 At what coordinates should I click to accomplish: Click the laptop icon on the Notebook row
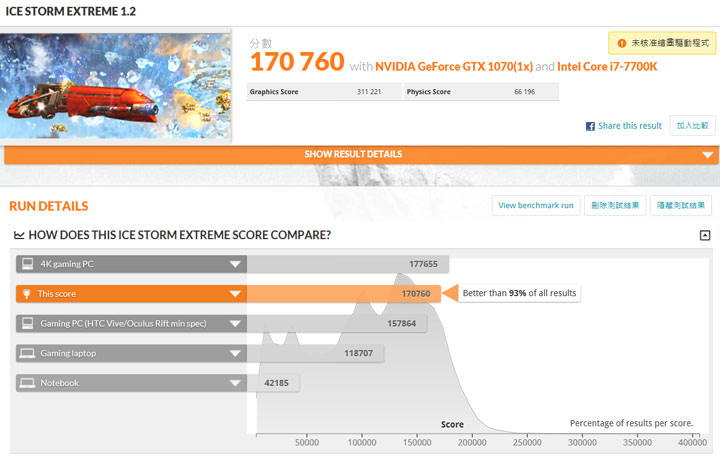28,383
